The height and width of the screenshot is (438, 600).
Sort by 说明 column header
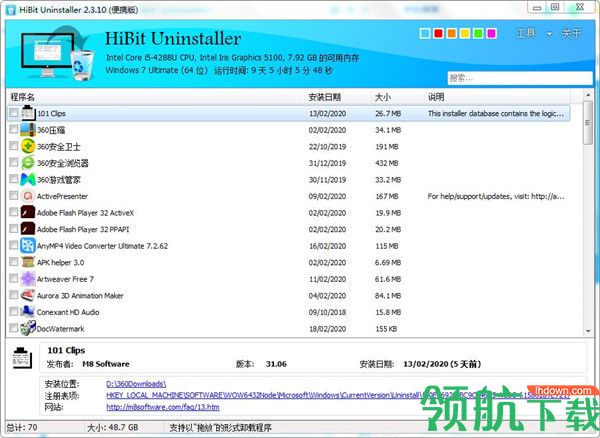point(436,97)
